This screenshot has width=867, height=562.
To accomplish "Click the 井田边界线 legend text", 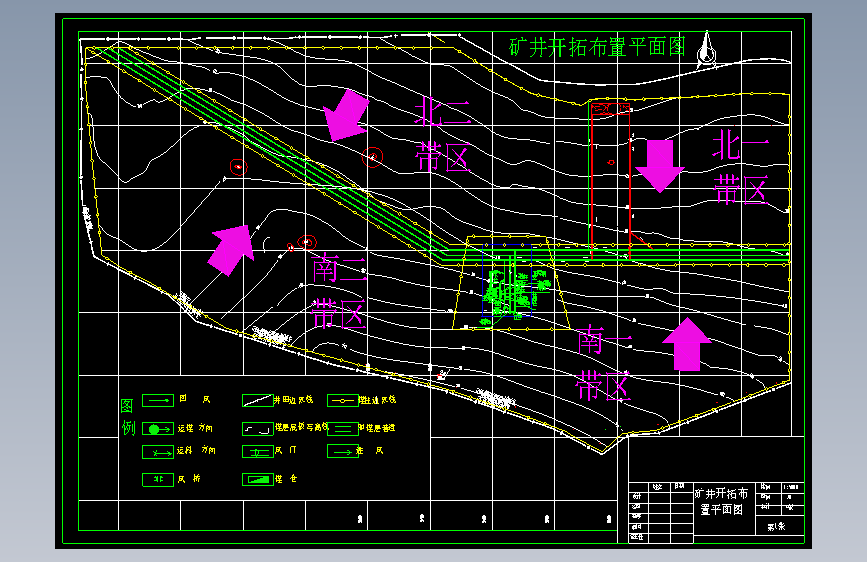I will pyautogui.click(x=294, y=399).
